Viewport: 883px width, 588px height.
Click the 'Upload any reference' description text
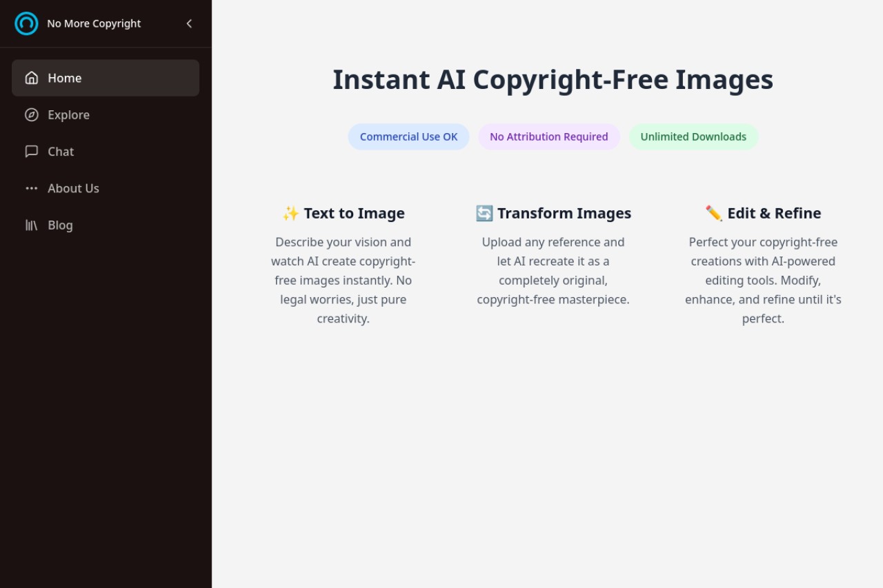[x=553, y=271]
